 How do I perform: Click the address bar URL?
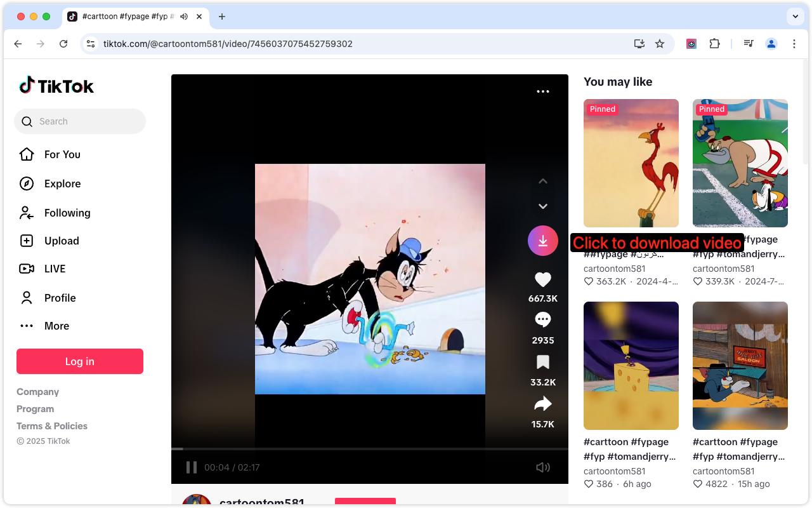pos(228,44)
